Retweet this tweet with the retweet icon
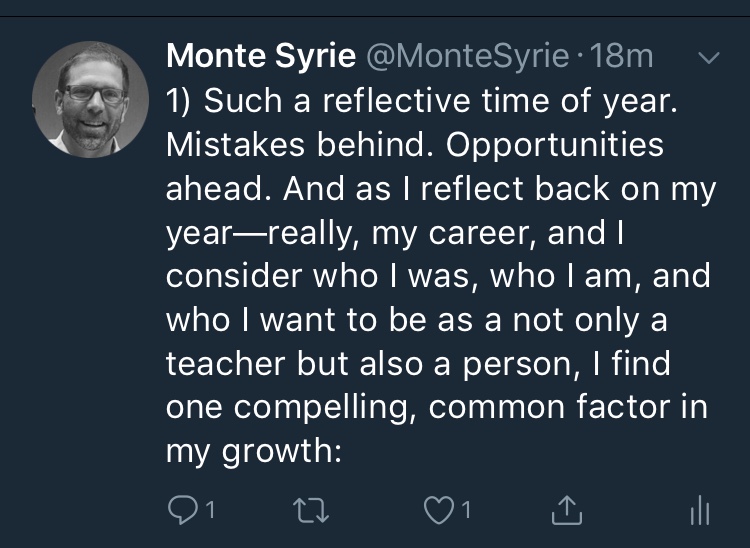Screen dimensions: 750x548 pyautogui.click(x=311, y=512)
